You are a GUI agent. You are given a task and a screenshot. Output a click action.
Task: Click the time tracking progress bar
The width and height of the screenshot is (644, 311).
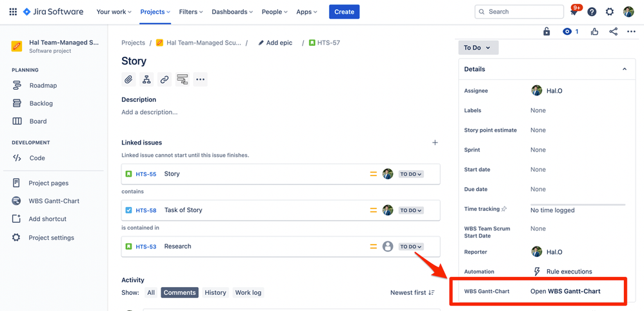tap(578, 205)
